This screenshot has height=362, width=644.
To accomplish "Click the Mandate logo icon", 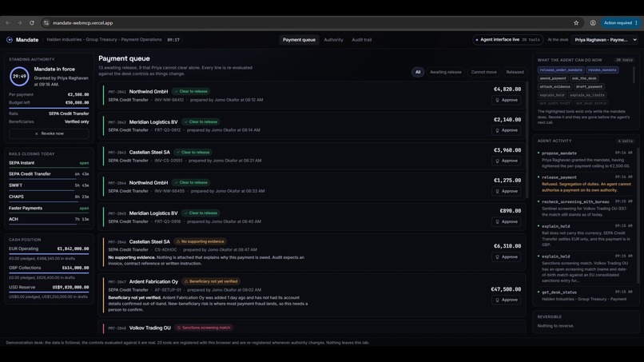I will coord(10,40).
